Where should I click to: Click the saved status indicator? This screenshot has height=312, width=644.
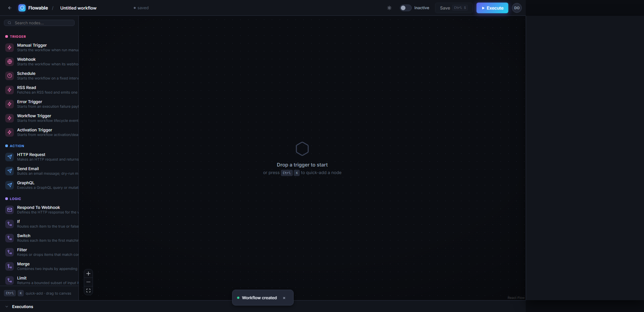[141, 8]
